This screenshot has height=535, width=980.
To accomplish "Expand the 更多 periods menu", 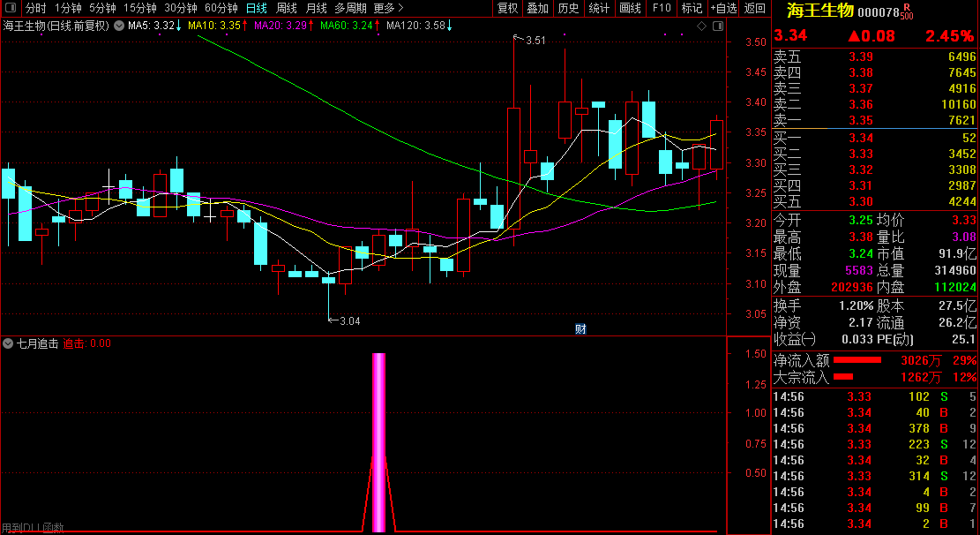I will (x=388, y=8).
